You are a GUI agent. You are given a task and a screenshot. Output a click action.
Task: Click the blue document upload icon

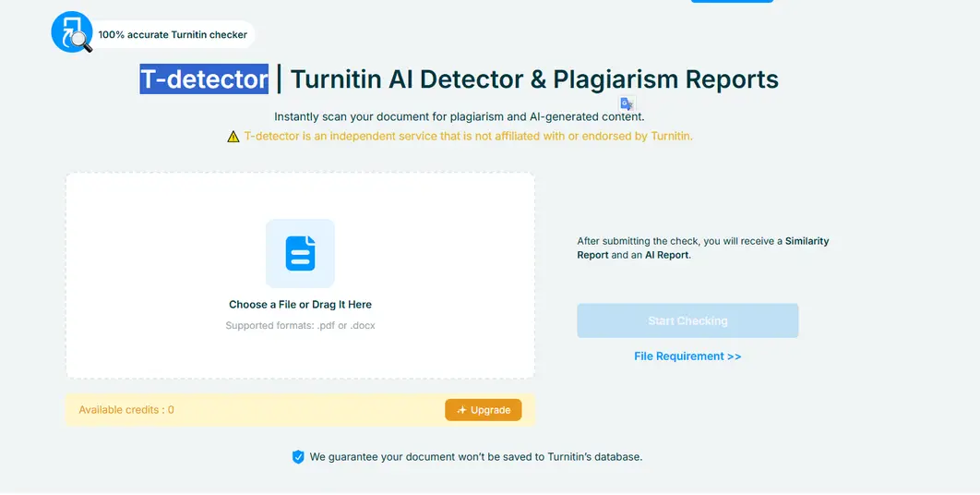coord(300,253)
